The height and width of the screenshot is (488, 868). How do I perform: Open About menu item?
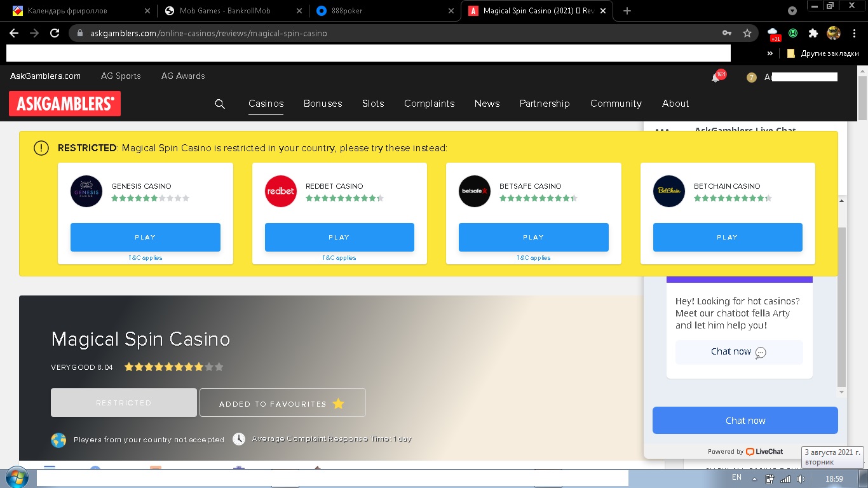click(x=675, y=104)
